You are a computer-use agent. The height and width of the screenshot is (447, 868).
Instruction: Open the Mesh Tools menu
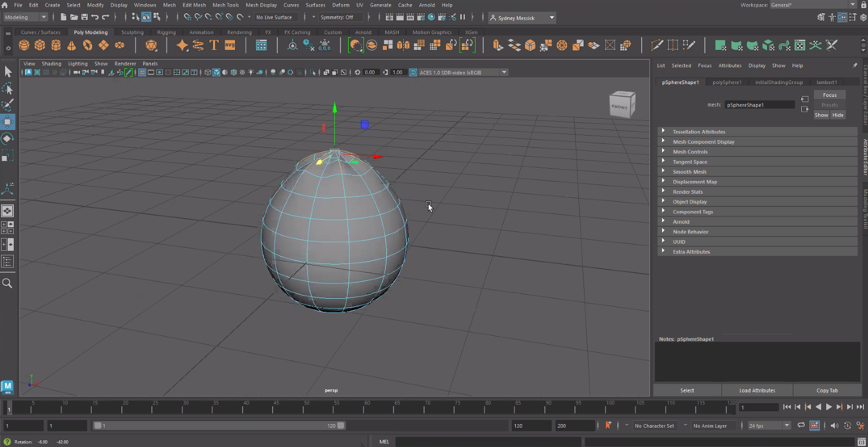[225, 5]
